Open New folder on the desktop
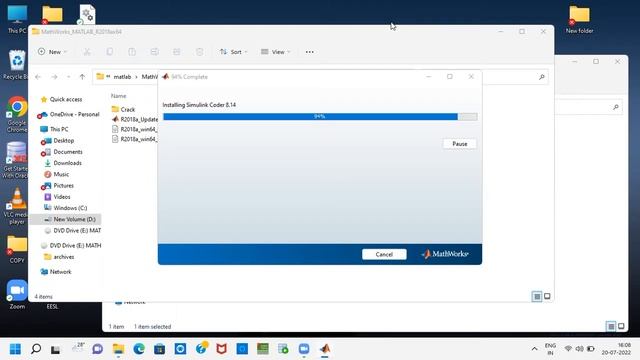The width and height of the screenshot is (640, 360). (x=579, y=20)
